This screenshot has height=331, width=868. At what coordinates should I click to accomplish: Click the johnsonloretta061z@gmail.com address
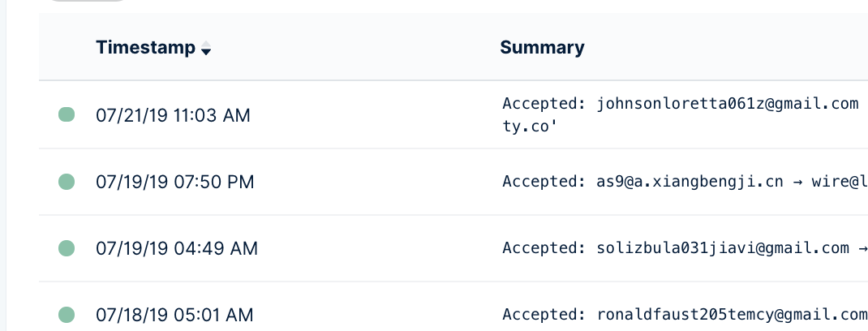(x=728, y=104)
